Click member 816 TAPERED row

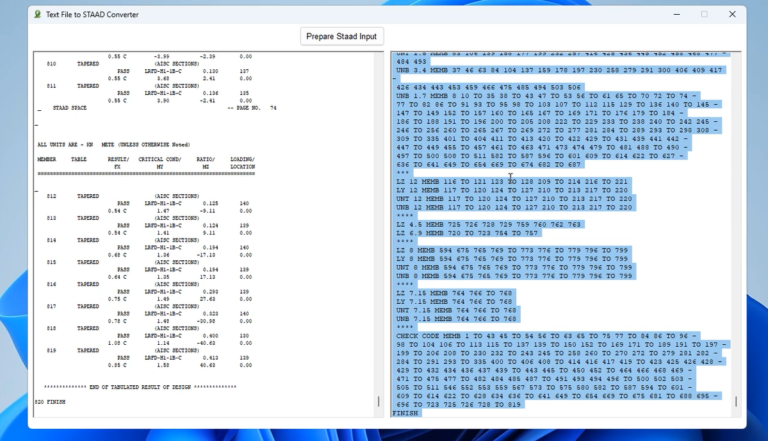[123, 284]
